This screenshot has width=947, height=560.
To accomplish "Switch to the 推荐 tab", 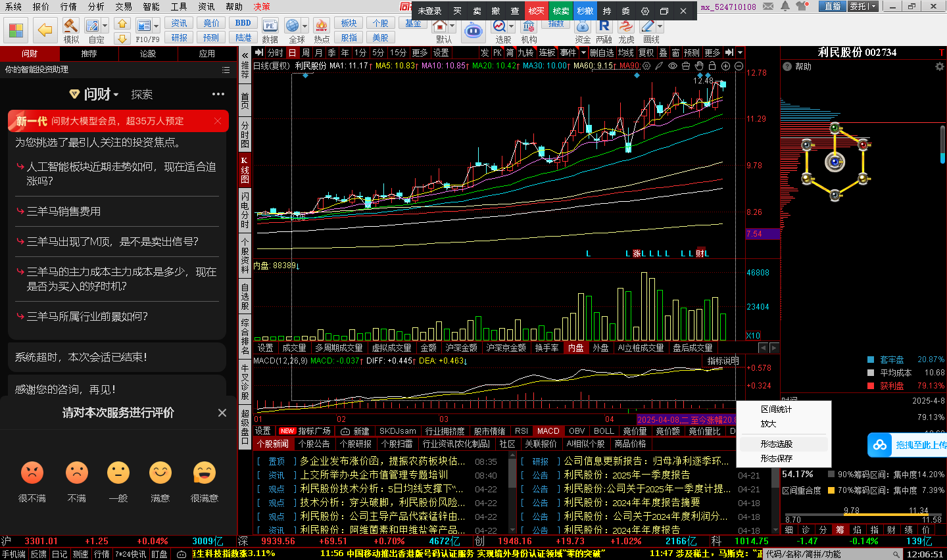I will tap(89, 54).
